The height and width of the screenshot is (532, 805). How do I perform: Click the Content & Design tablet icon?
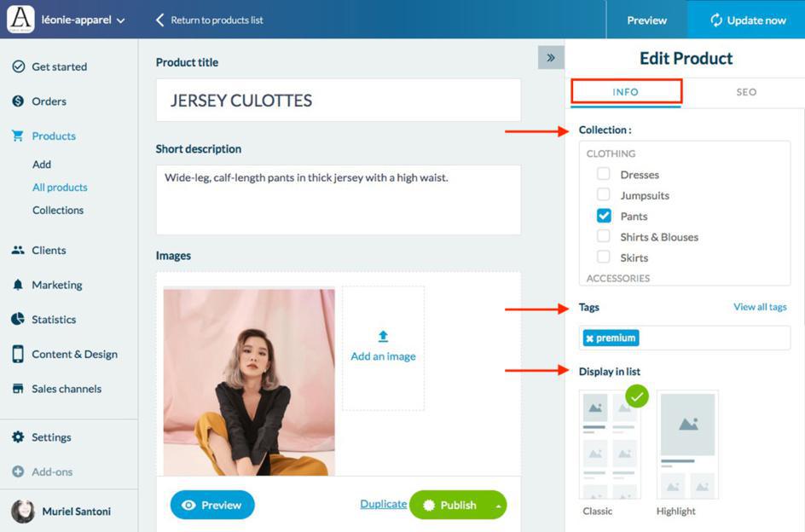click(x=18, y=354)
